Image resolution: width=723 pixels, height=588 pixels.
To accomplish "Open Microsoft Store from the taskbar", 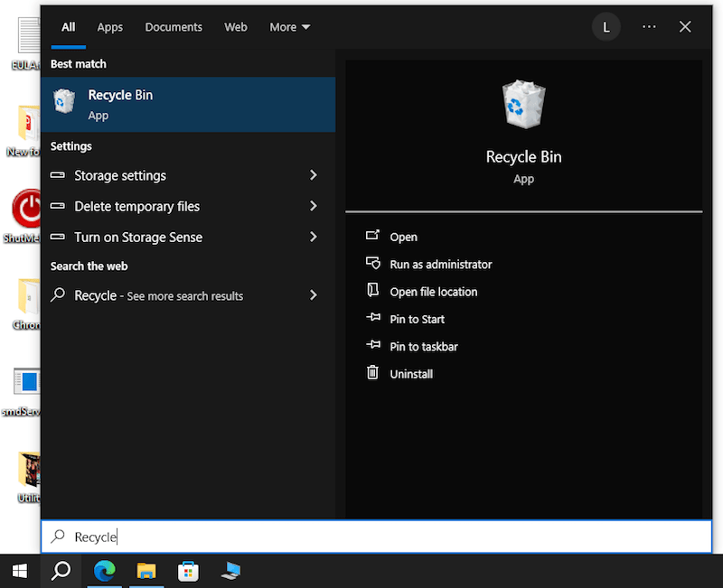I will 188,571.
